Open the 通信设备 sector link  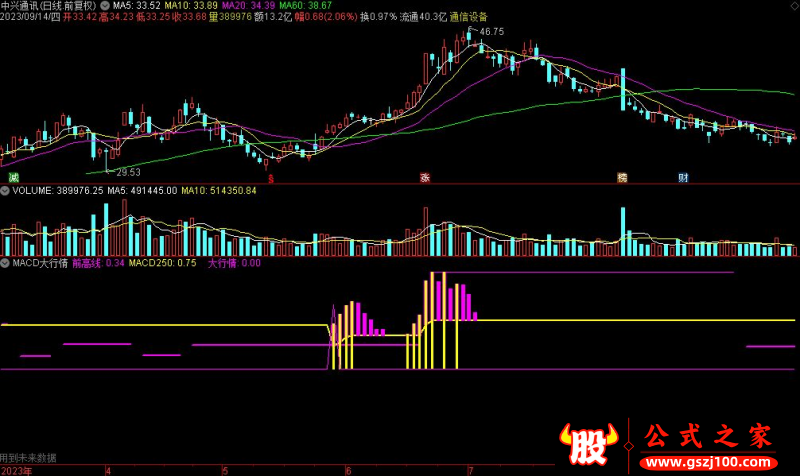coord(468,17)
